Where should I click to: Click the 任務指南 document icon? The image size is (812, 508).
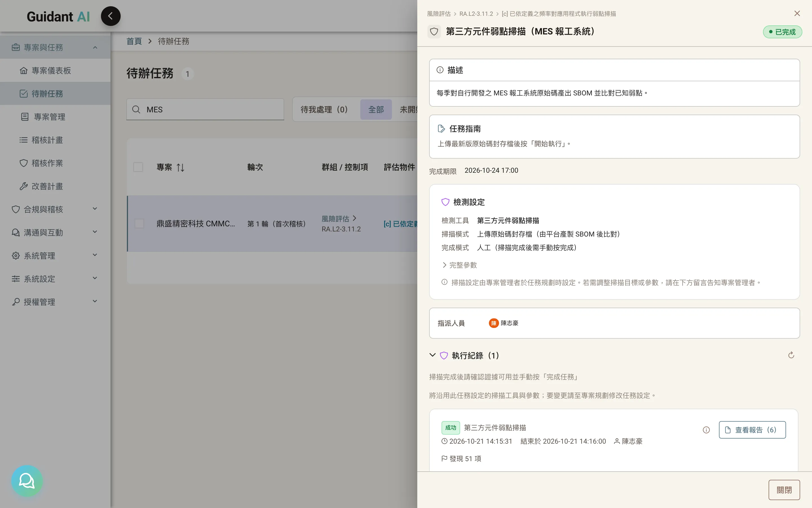(x=441, y=129)
